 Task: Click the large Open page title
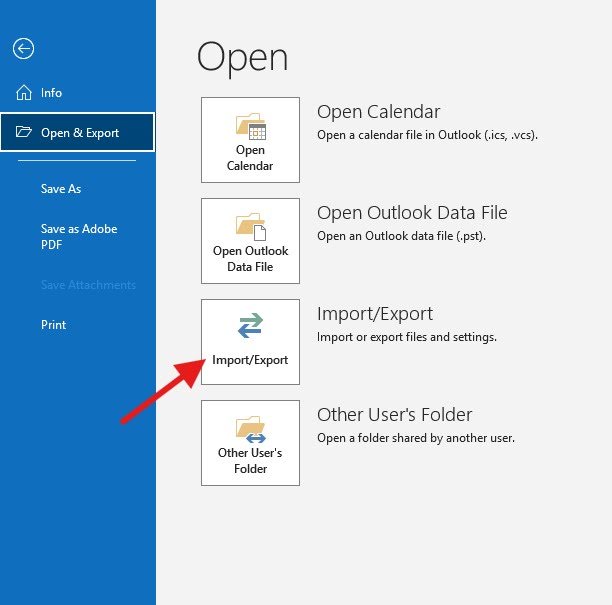242,59
